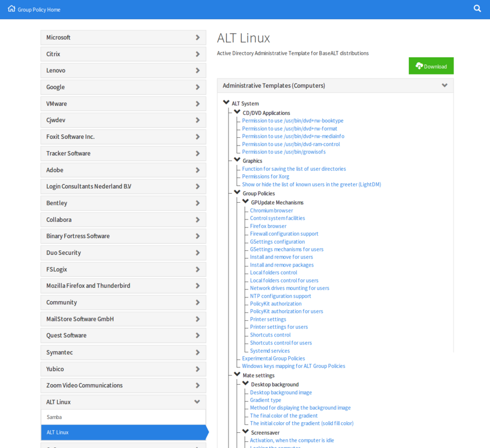Expand the Zoom Video Communications arrow
Screen dimensions: 490x448
(x=198, y=385)
